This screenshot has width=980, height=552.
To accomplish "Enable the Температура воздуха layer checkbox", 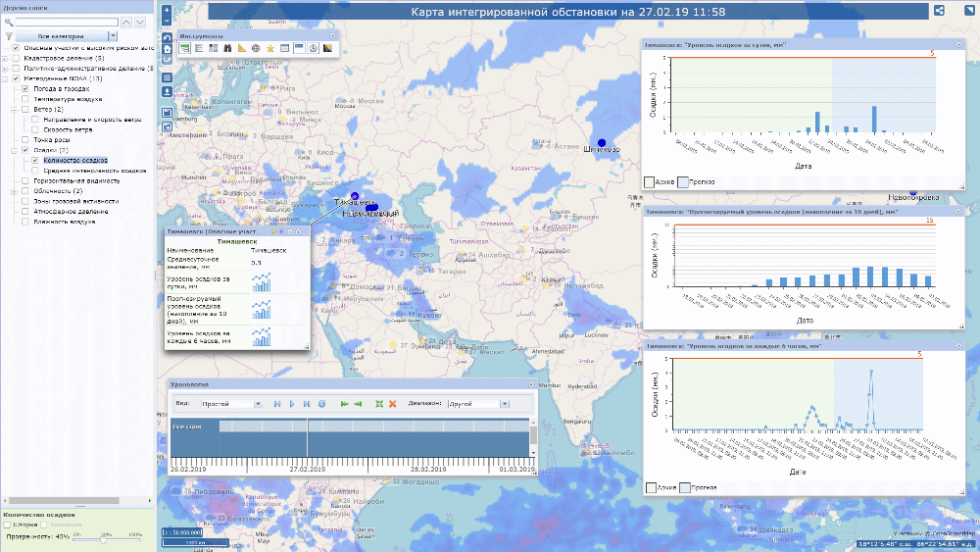I will coord(24,99).
